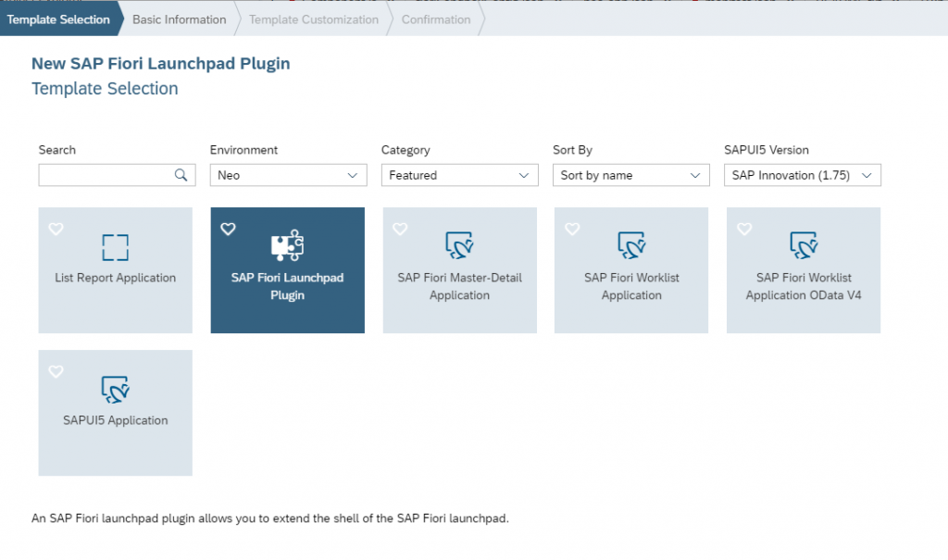This screenshot has width=948, height=560.
Task: Go to the Template Selection wizard step
Action: click(58, 19)
